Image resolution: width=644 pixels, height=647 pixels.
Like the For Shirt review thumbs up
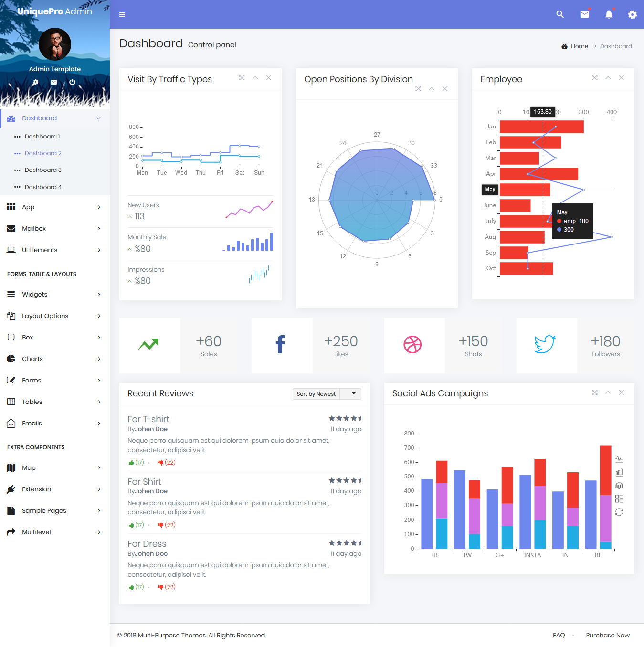136,525
